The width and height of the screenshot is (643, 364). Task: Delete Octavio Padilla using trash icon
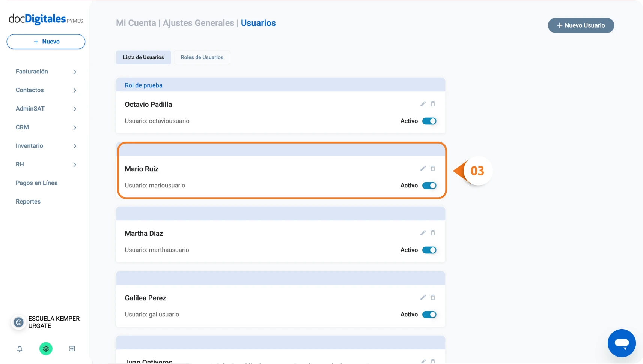coord(433,104)
